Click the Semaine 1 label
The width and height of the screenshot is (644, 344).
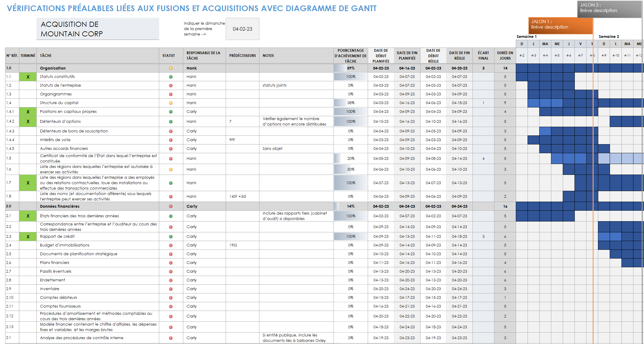pos(527,37)
